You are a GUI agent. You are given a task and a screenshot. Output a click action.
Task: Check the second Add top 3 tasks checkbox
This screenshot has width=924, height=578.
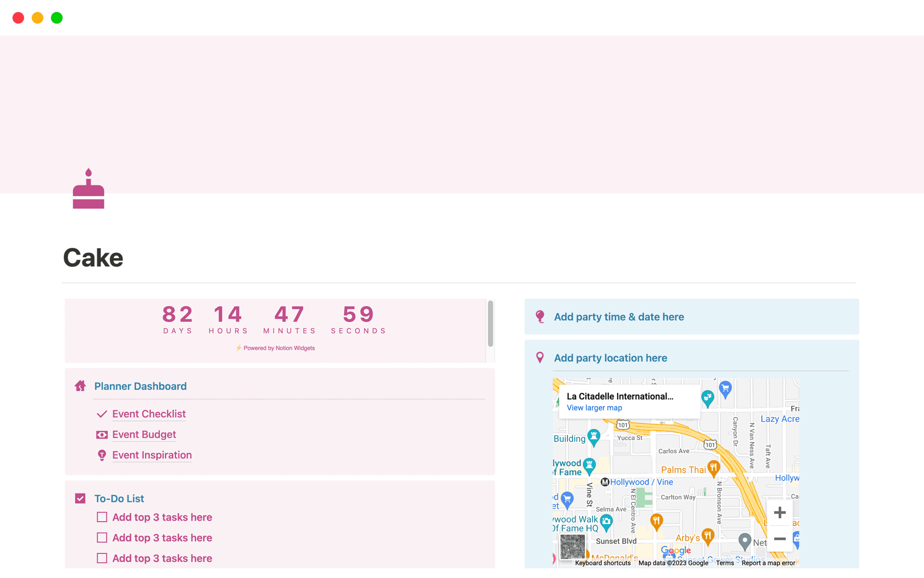coord(102,537)
